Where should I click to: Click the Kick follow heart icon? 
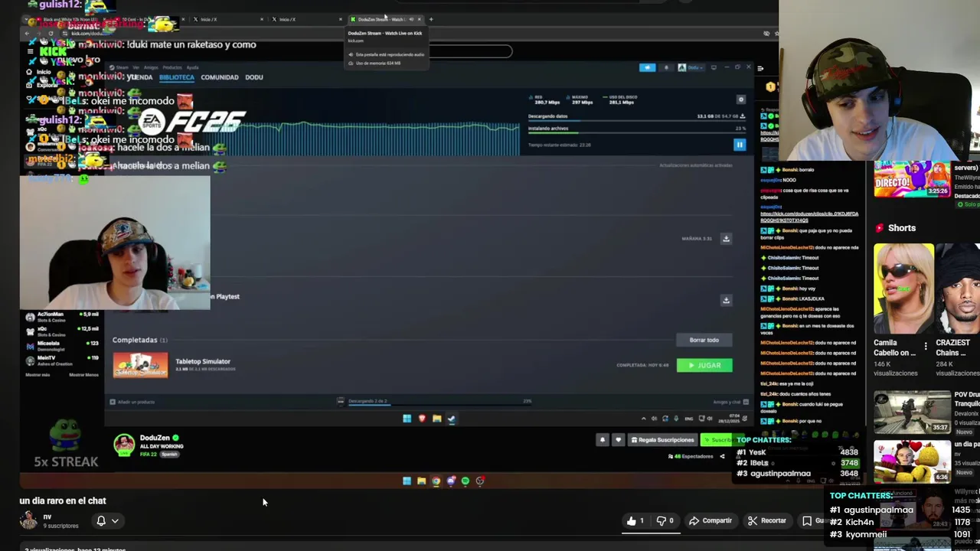click(x=618, y=440)
